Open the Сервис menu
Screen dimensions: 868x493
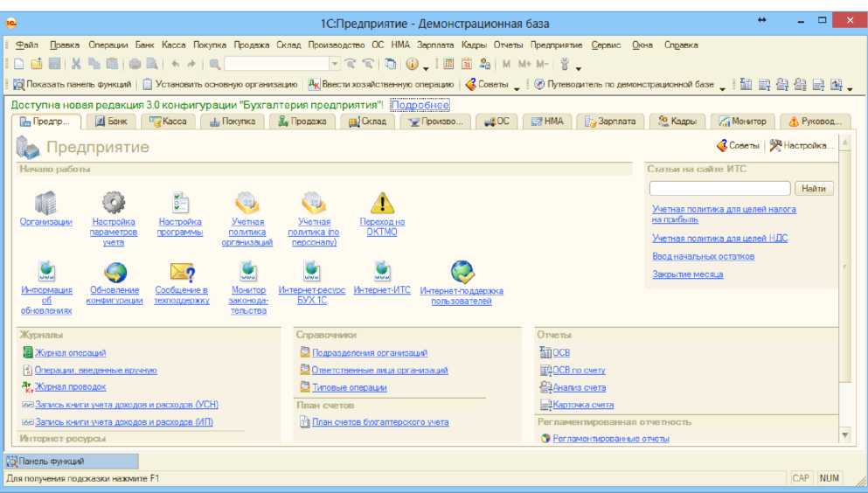(x=606, y=45)
